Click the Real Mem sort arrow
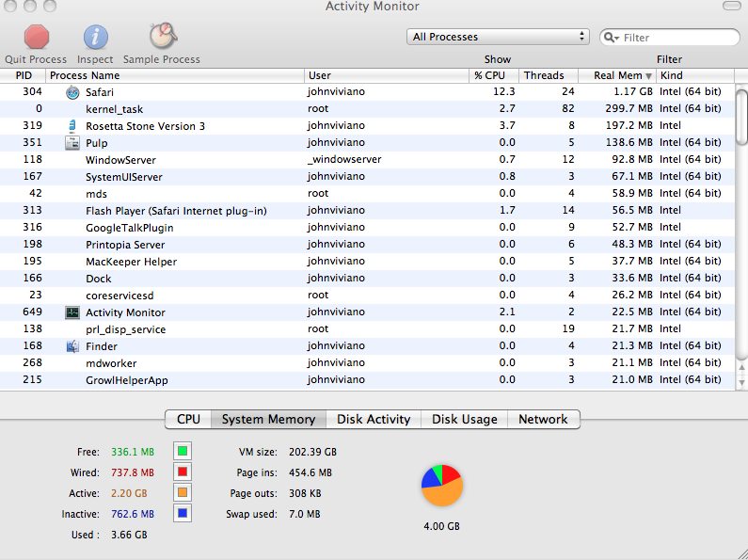The image size is (748, 560). click(x=648, y=76)
